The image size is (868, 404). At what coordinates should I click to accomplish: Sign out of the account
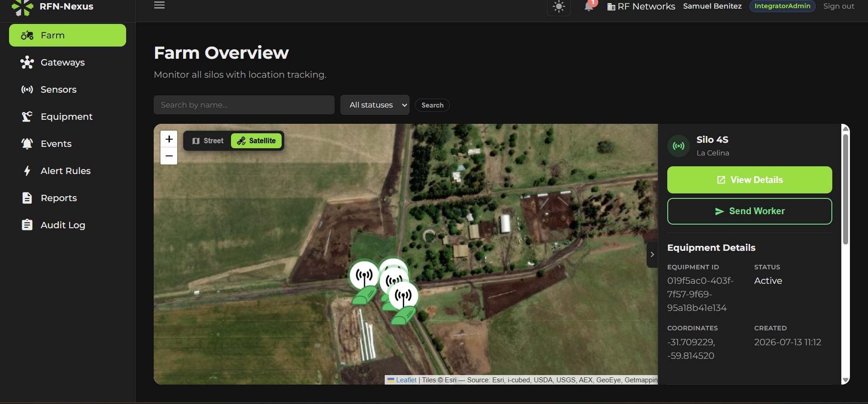tap(839, 6)
